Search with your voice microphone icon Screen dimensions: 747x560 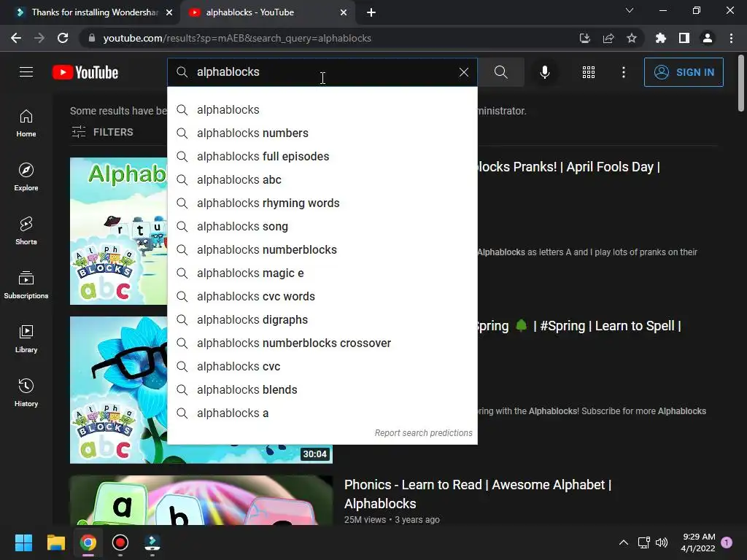point(544,72)
